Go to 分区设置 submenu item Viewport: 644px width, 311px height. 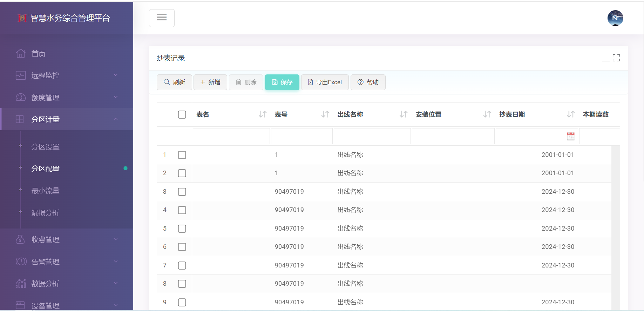click(46, 147)
